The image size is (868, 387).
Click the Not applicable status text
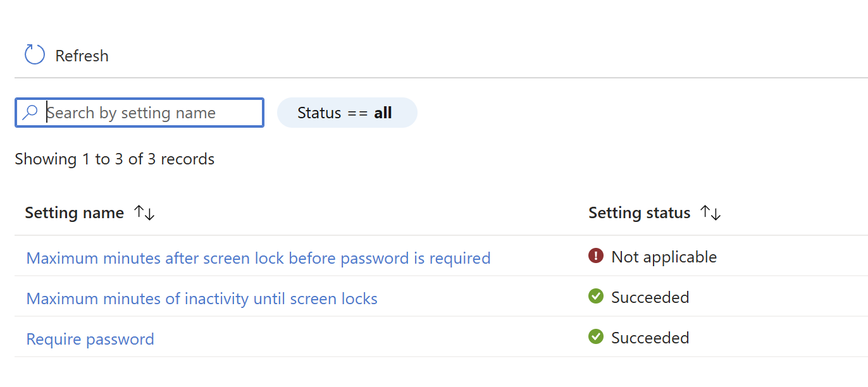(664, 257)
